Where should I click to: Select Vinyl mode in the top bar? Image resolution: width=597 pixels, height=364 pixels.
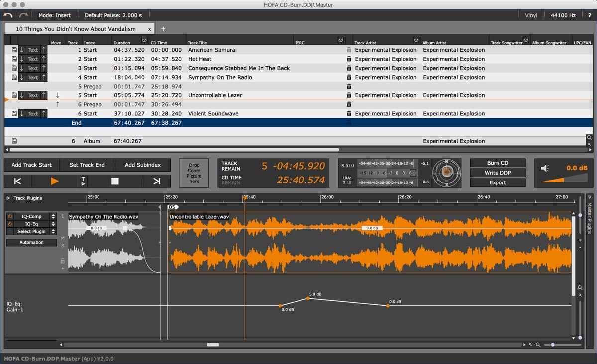coord(530,15)
